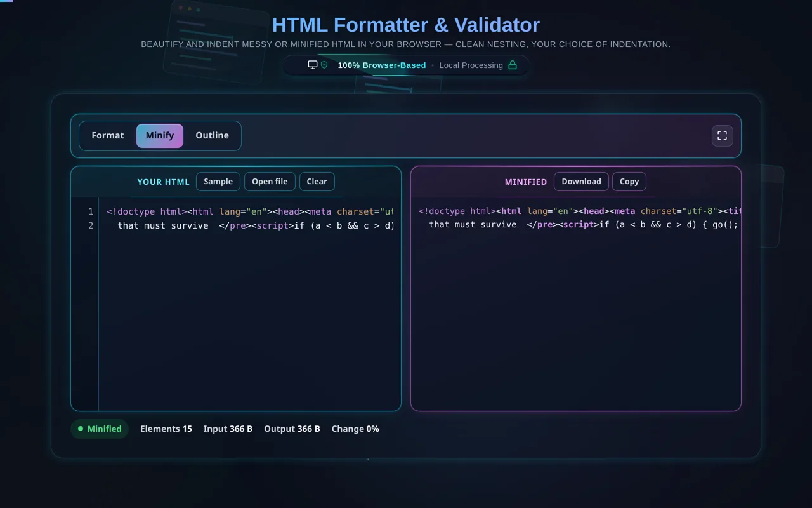Screen dimensions: 812x508
Task: Click the "Local Processing" label
Action: click(x=471, y=65)
